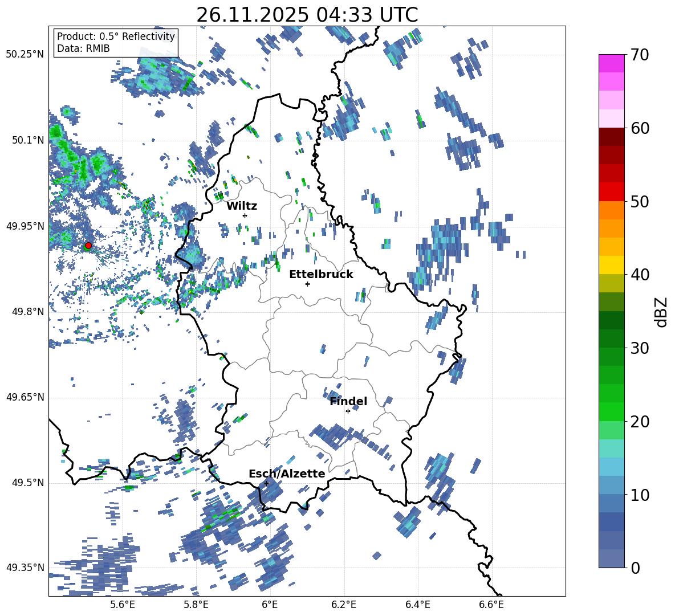Click the 0 tick on the colorbar
Image resolution: width=675 pixels, height=616 pixels.
[x=635, y=568]
